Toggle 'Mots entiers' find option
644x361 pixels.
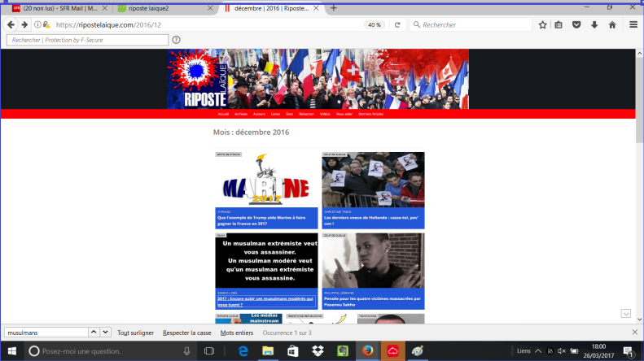point(237,333)
